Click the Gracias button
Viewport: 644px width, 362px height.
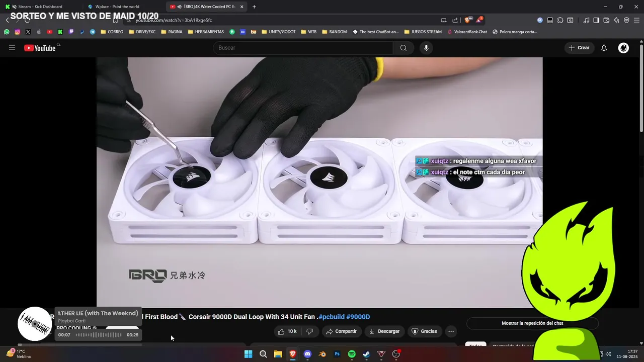click(424, 331)
